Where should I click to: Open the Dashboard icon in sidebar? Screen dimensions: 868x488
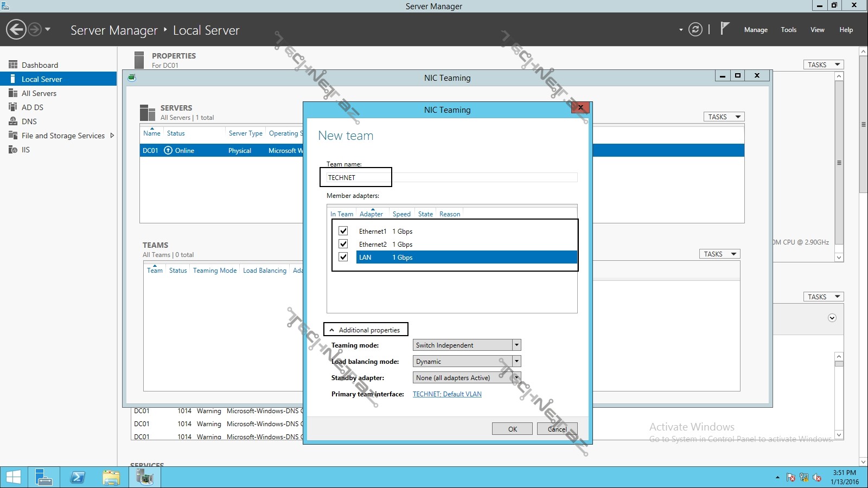pyautogui.click(x=13, y=65)
